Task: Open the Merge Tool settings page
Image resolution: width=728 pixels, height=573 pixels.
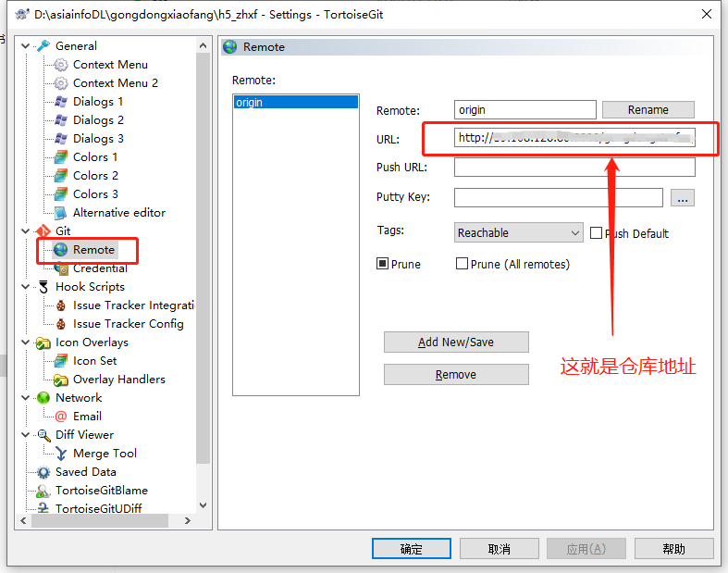Action: tap(105, 454)
